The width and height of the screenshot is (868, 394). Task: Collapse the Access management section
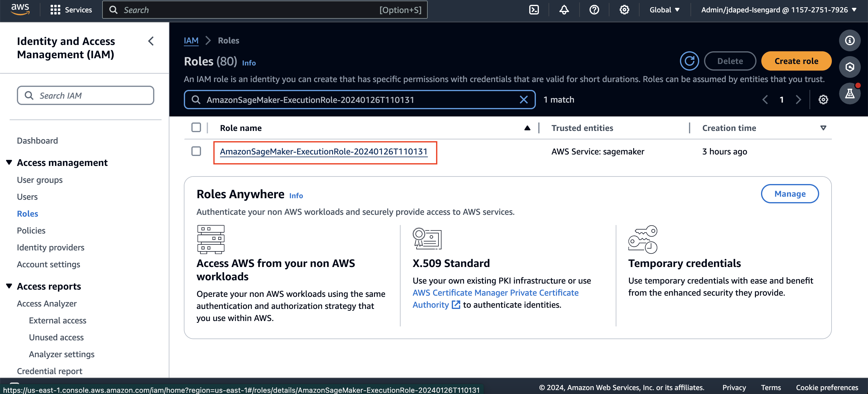(x=9, y=163)
